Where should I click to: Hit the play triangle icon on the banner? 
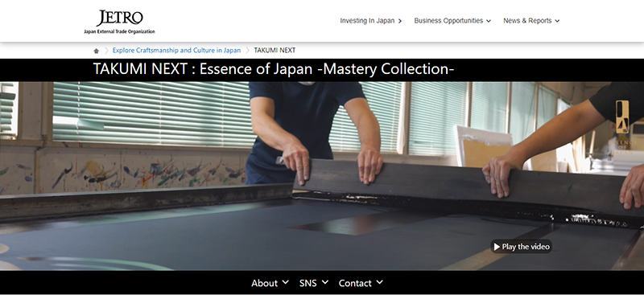[x=497, y=247]
